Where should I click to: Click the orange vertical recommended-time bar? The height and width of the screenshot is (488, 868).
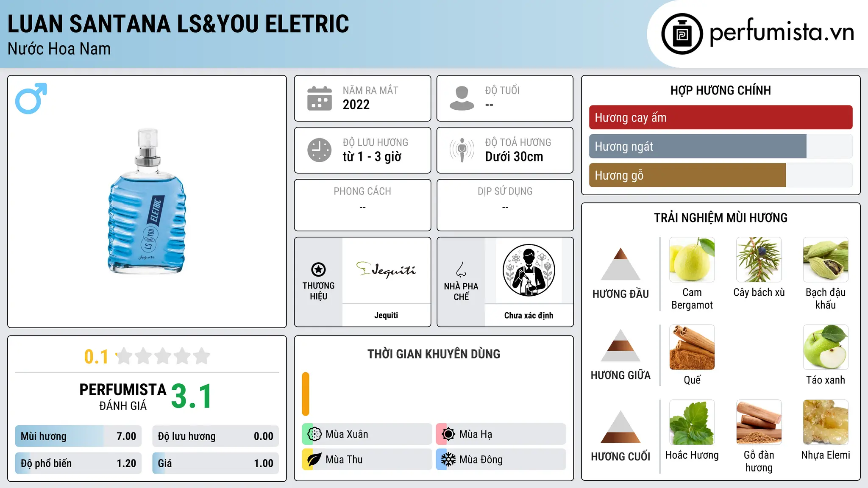(306, 394)
